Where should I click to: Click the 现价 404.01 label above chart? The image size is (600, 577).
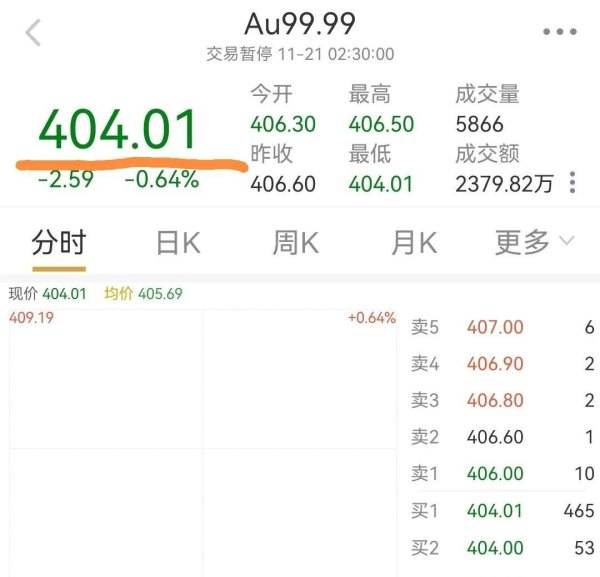(48, 294)
